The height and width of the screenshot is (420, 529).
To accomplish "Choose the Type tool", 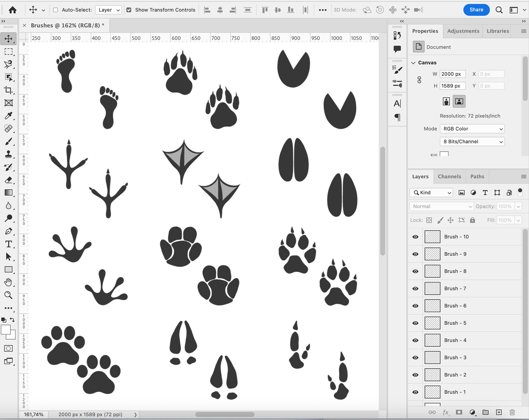I will tap(9, 244).
